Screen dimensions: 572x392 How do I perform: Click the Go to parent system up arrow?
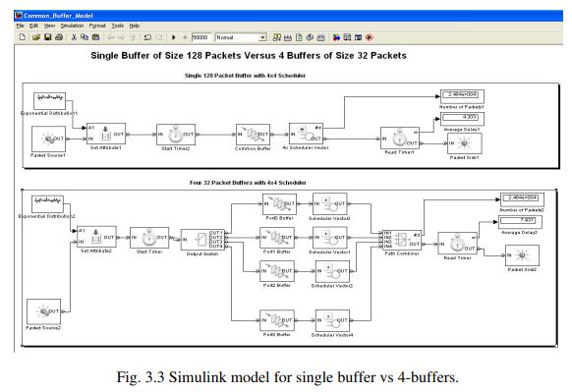(x=133, y=37)
